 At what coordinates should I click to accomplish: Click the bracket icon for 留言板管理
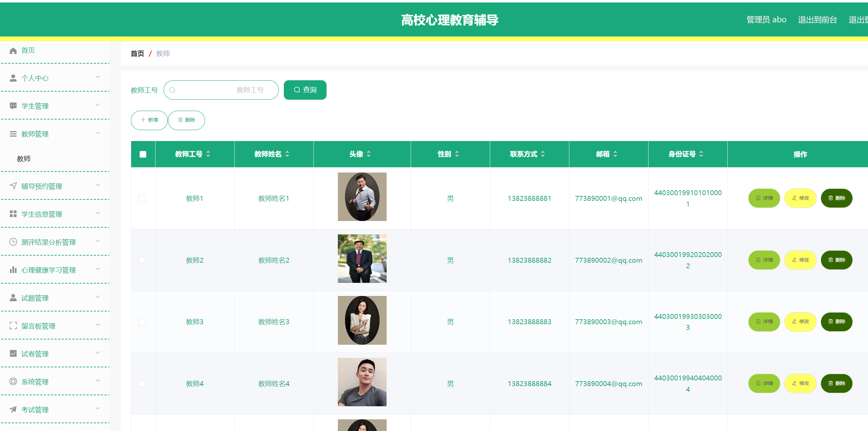coord(13,326)
